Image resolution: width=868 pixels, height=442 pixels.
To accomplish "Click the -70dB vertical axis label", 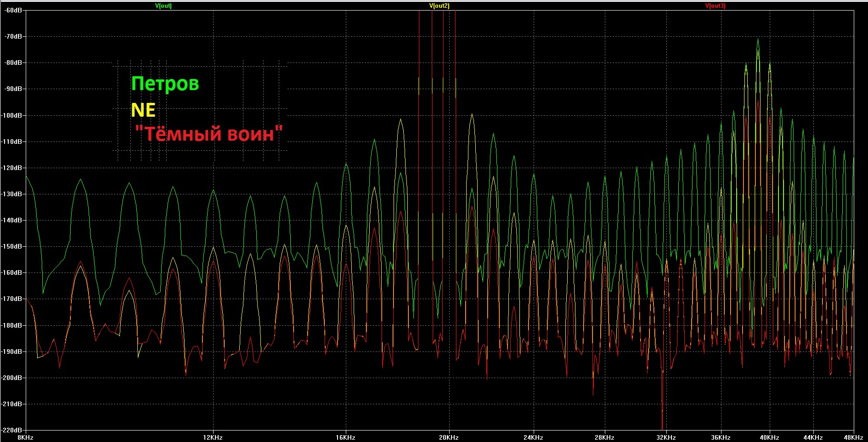I will 13,37.
